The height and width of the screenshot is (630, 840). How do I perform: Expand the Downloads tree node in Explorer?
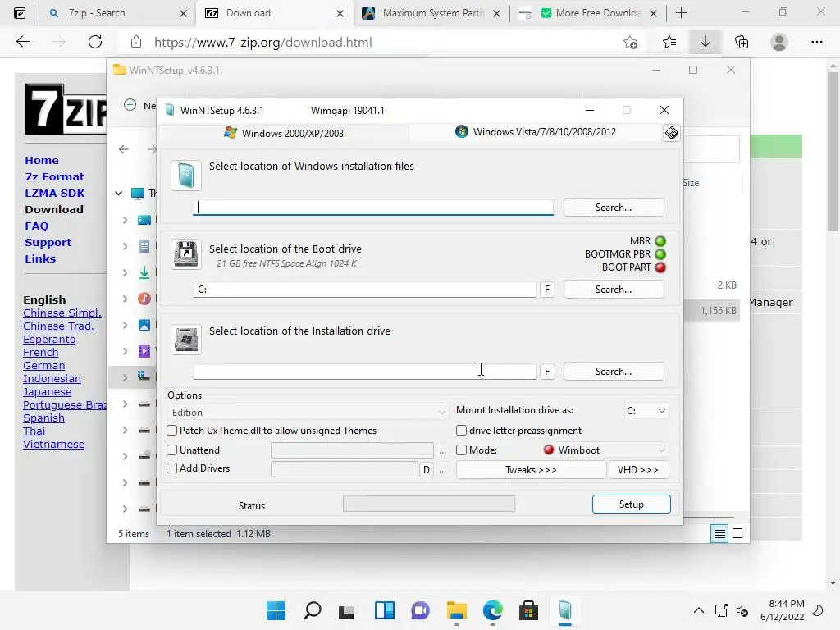point(125,272)
